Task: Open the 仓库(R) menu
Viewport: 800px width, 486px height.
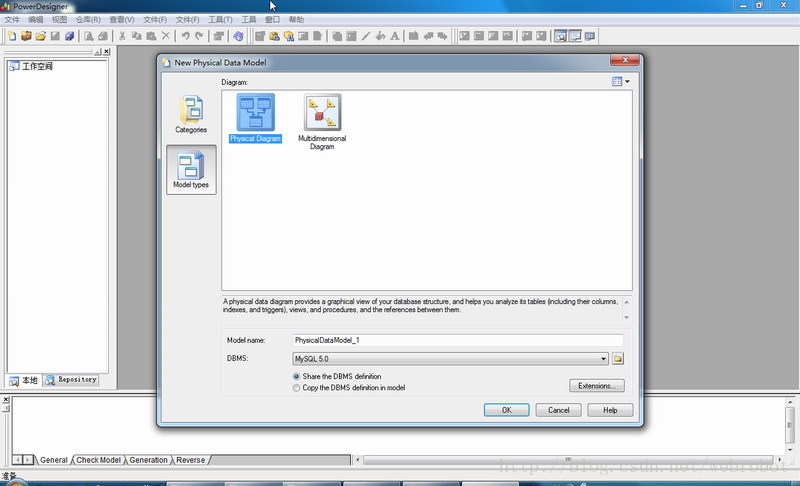Action: pyautogui.click(x=88, y=19)
